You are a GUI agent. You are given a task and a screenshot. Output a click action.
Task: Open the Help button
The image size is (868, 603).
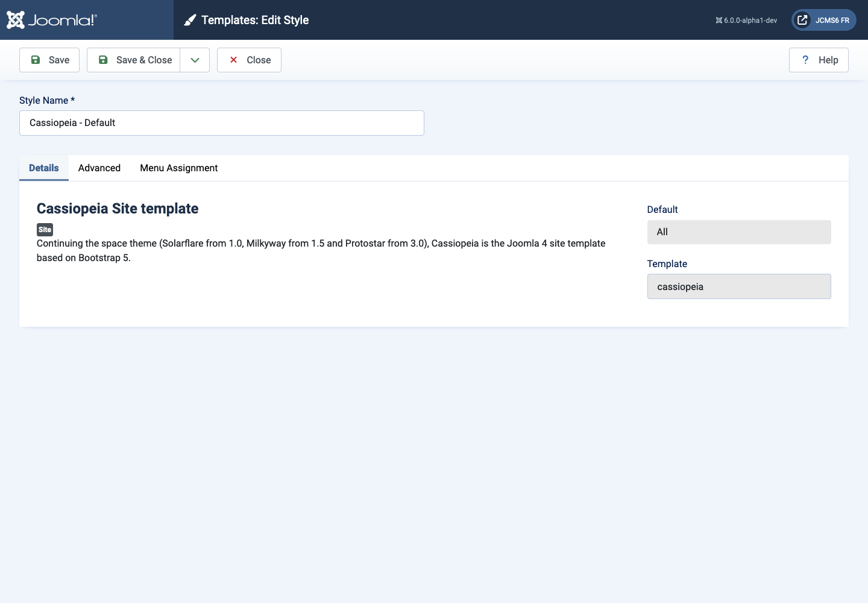[x=819, y=60]
